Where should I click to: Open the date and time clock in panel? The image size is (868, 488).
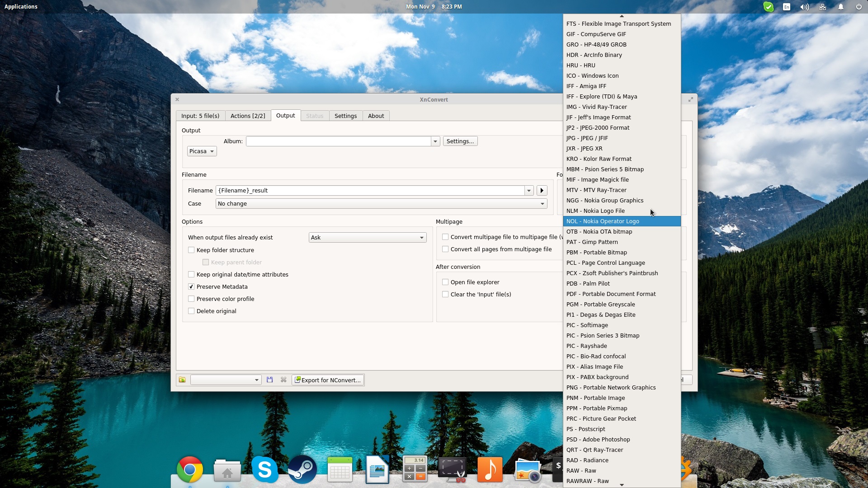click(434, 7)
